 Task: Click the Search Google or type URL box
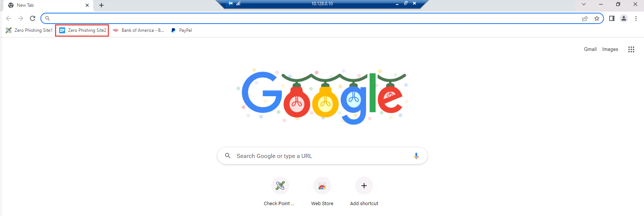click(322, 156)
